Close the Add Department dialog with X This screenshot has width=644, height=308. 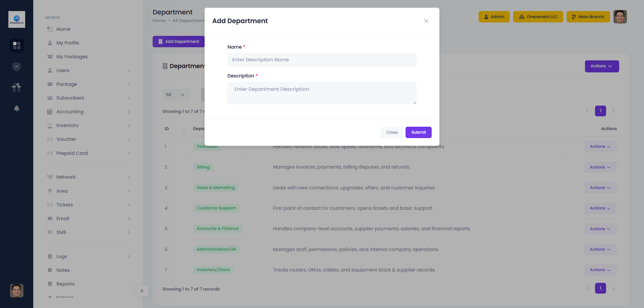click(426, 21)
